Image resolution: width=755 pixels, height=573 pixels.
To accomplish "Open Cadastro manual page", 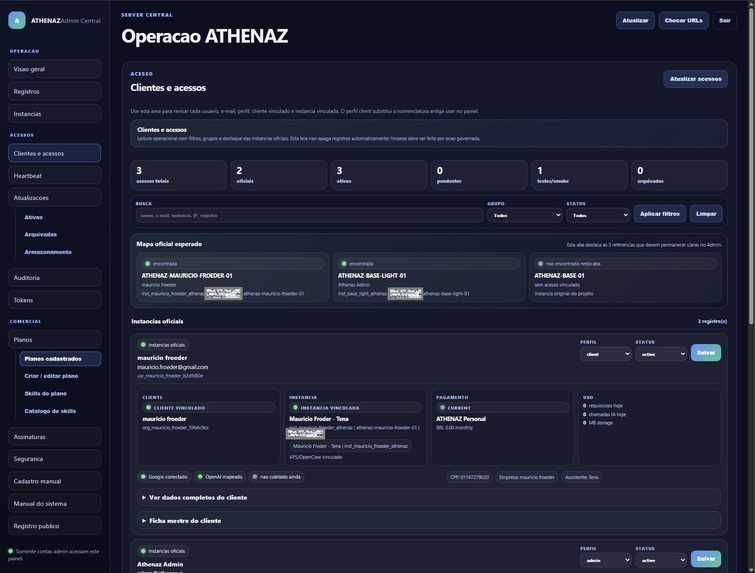I will 54,481.
